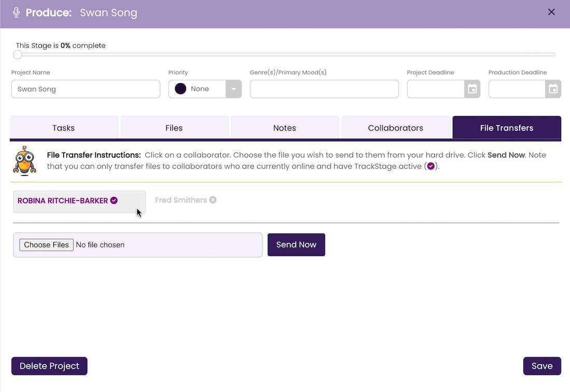The height and width of the screenshot is (392, 570).
Task: Click the Send Now button
Action: pyautogui.click(x=296, y=245)
